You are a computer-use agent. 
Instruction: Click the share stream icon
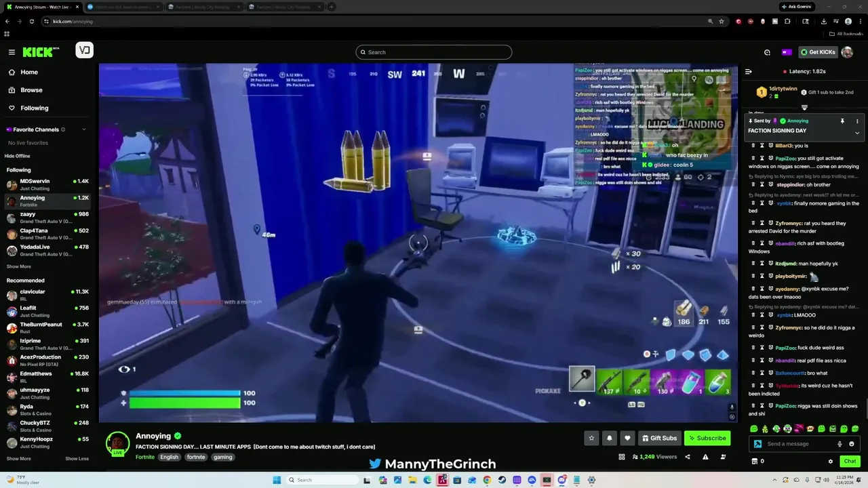[x=688, y=457]
